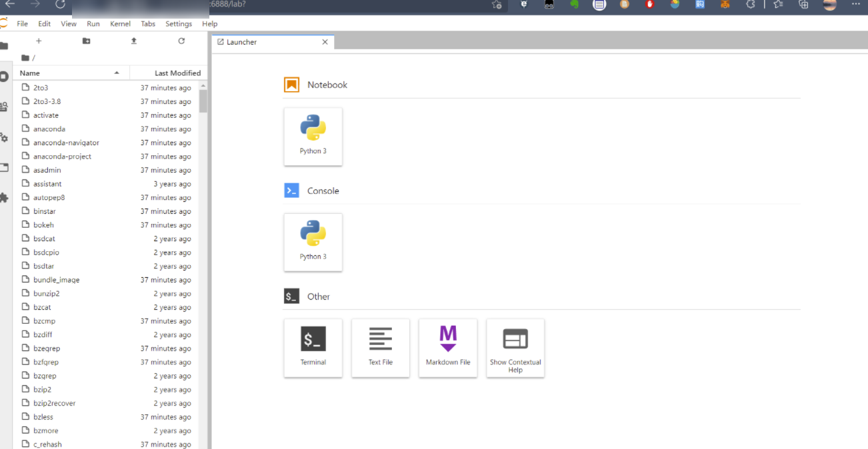Open the Run menu
Viewport: 868px width, 449px height.
click(93, 24)
